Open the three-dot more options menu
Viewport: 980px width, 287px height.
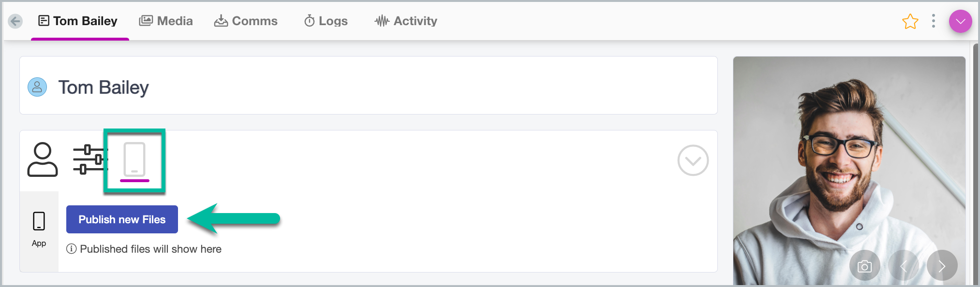[x=933, y=21]
